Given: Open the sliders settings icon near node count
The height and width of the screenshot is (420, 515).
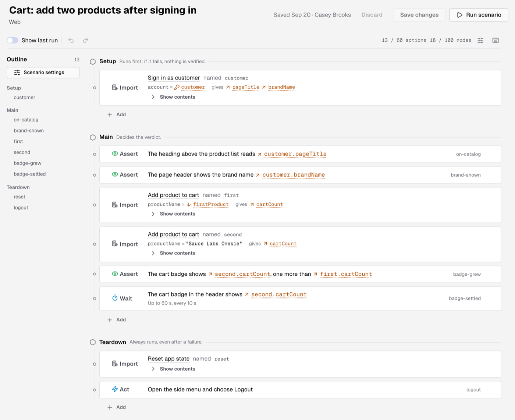Looking at the screenshot, I should [x=480, y=40].
